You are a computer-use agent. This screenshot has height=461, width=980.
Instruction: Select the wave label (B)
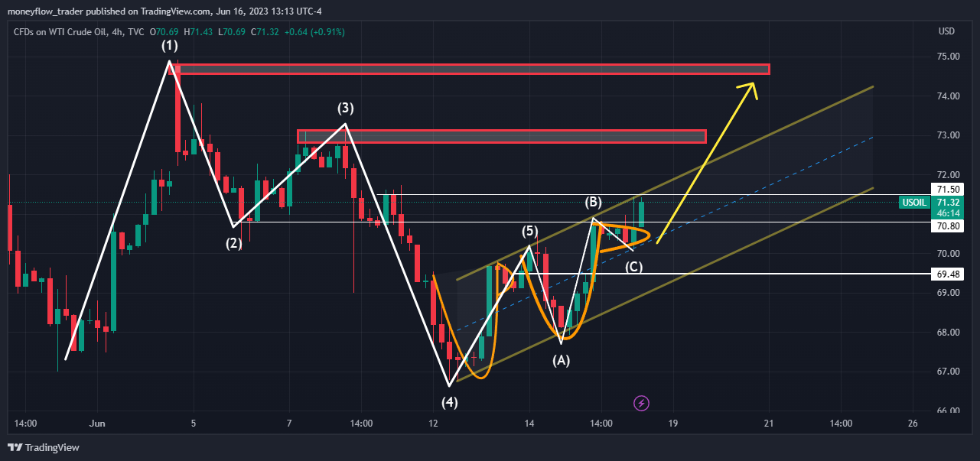594,203
